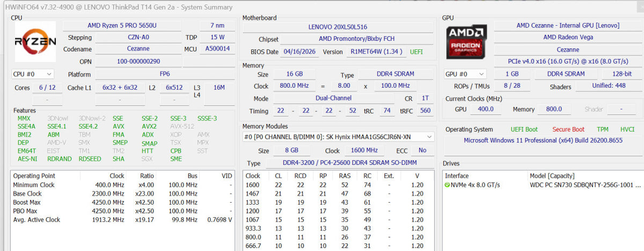Click the Dual-Channel mode field
644x251 pixels.
coord(334,98)
